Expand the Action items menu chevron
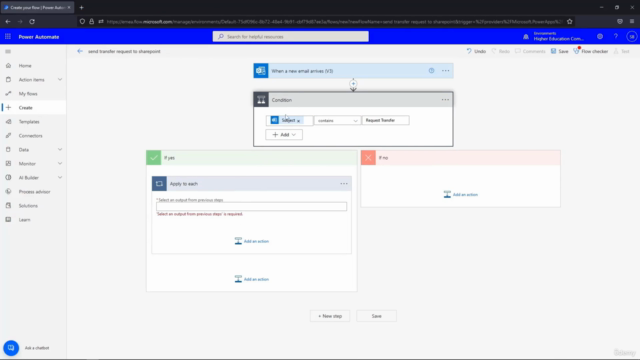640x360 pixels. tap(60, 80)
